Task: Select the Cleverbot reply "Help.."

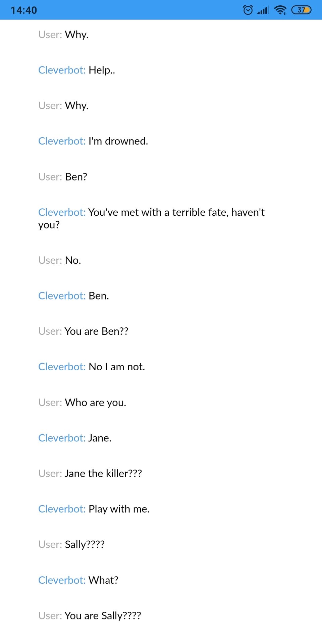Action: (x=102, y=70)
